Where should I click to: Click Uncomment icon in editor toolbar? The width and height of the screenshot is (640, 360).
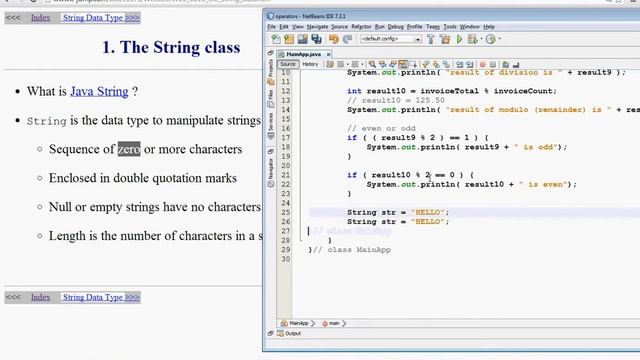click(x=516, y=64)
